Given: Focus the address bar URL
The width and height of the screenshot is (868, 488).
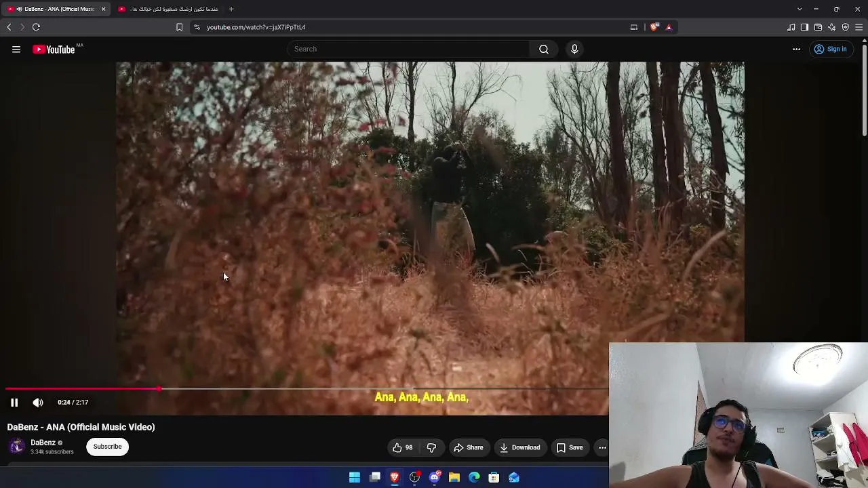Looking at the screenshot, I should pyautogui.click(x=256, y=27).
